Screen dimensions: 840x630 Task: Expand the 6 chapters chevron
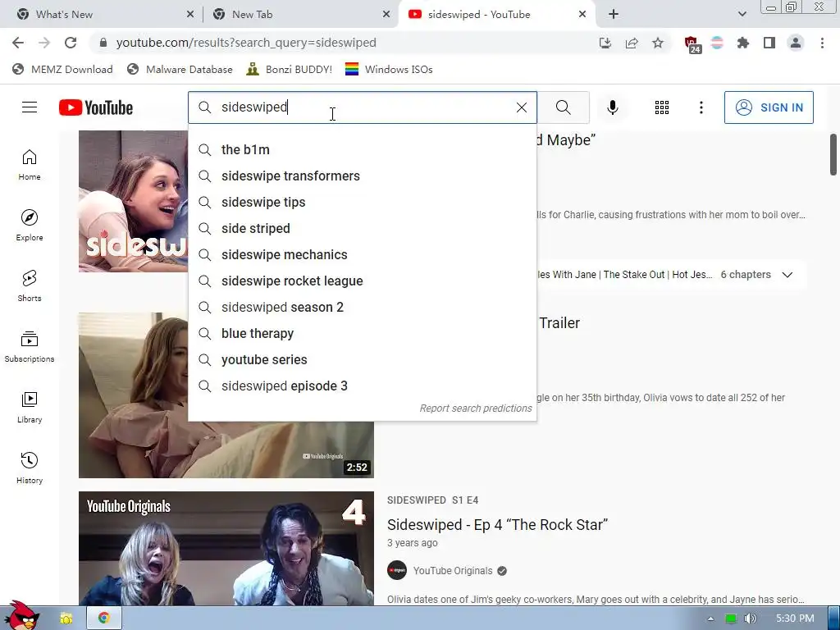(787, 275)
